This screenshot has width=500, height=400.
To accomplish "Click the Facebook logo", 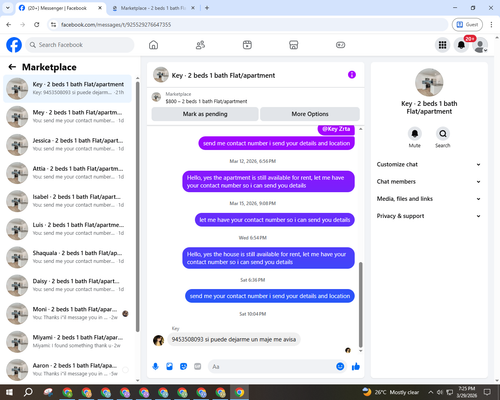I will (x=14, y=45).
